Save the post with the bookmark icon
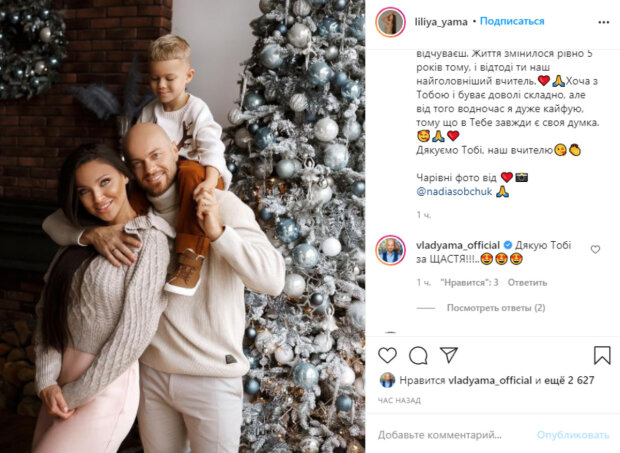The width and height of the screenshot is (620, 453). [602, 355]
